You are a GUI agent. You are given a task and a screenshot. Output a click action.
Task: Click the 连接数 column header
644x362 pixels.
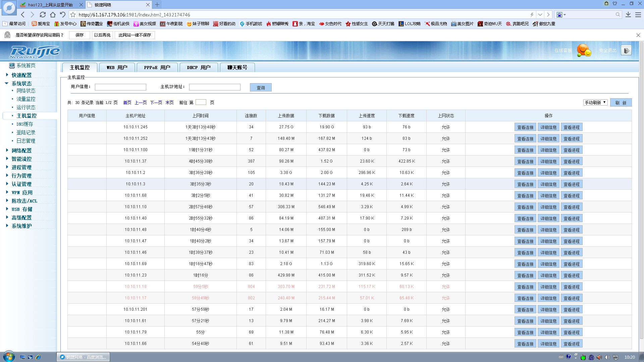click(x=251, y=116)
